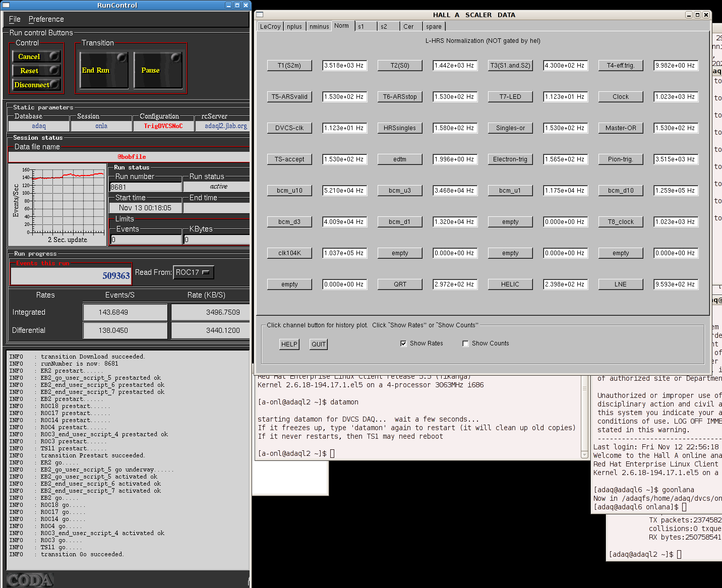Click the T4-eff.trig. channel button
Screen dimensions: 722x588
click(621, 66)
